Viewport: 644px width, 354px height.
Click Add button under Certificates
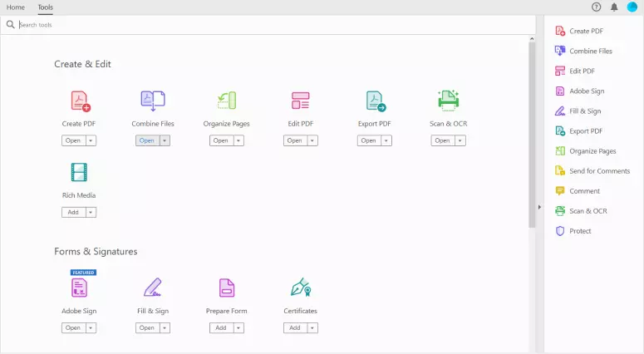pos(295,327)
